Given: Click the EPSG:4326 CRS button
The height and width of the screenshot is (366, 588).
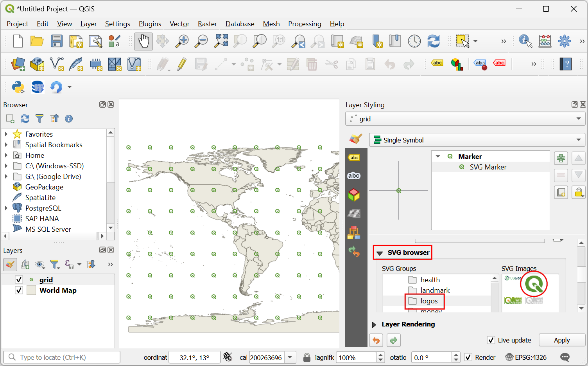Looking at the screenshot, I should coord(526,357).
